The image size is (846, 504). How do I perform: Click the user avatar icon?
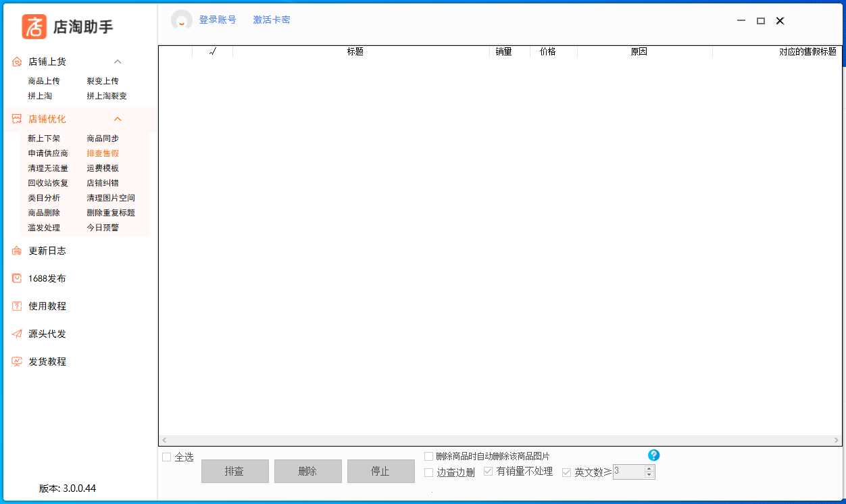point(181,20)
